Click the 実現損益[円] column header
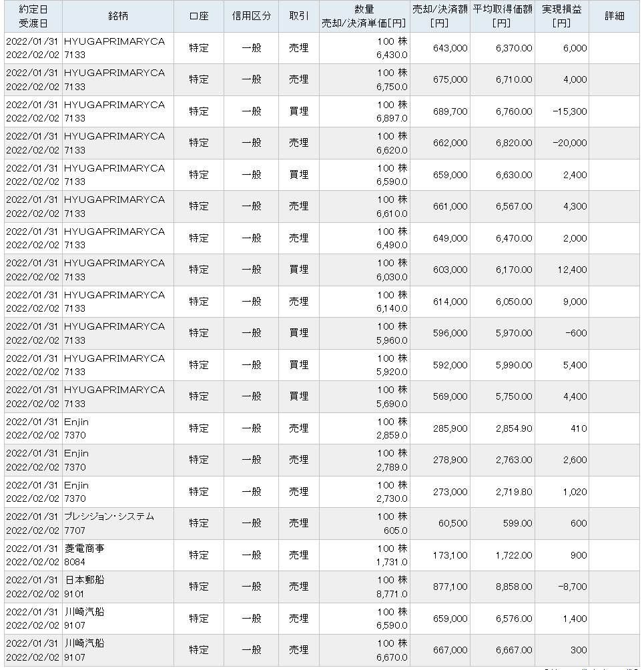Viewport: 644px width, 670px height. pyautogui.click(x=561, y=16)
